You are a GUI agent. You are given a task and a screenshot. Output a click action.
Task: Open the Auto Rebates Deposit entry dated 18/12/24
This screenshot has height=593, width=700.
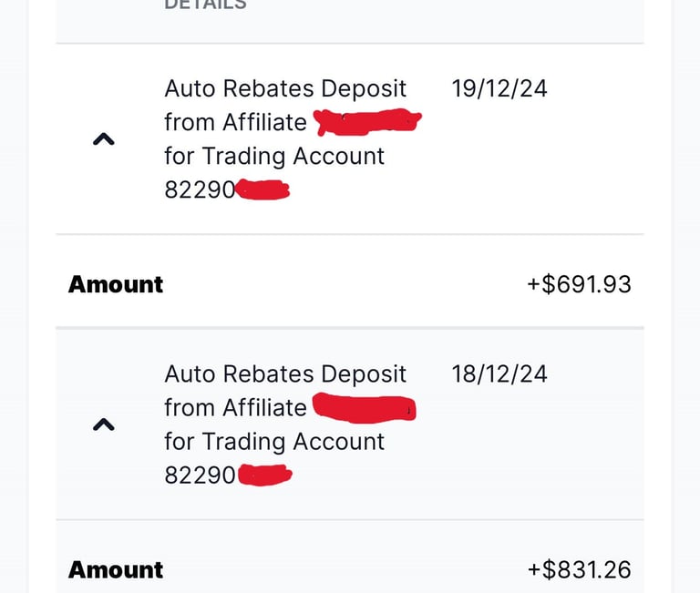point(285,374)
